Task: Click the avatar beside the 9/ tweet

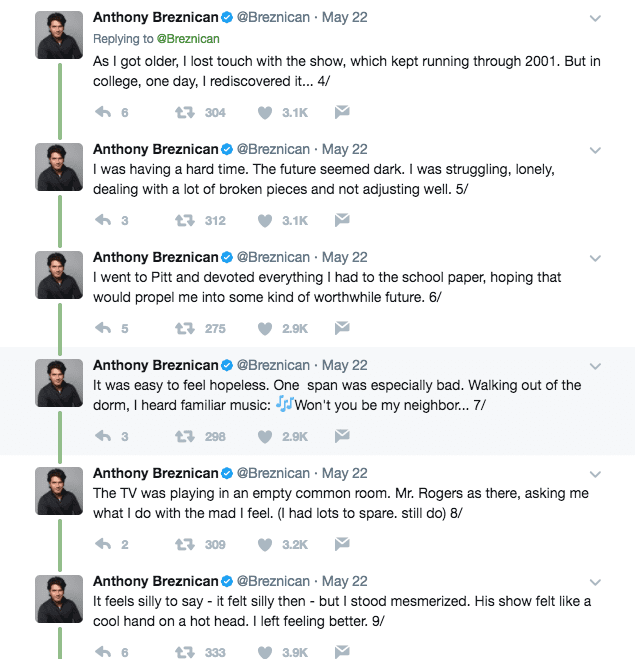Action: pyautogui.click(x=60, y=599)
